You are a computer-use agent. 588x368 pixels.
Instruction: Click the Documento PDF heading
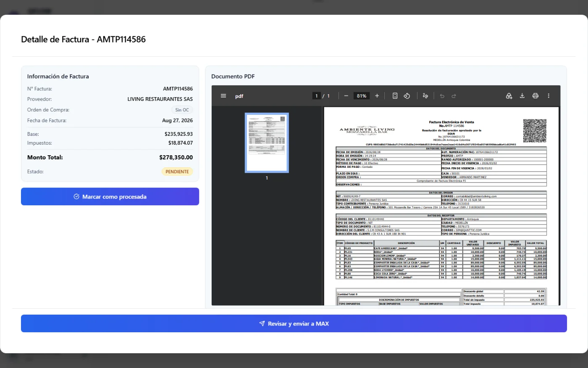(233, 76)
